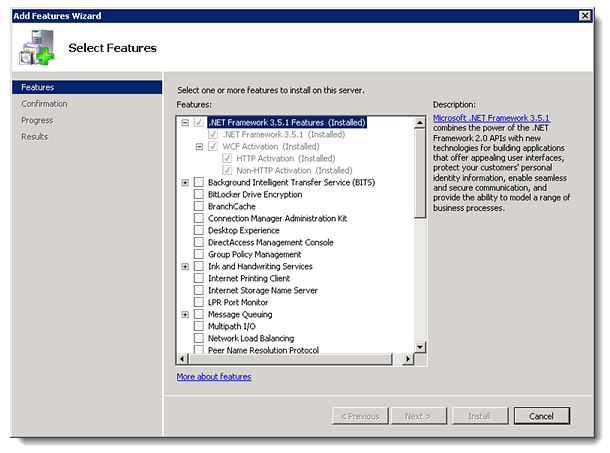Click the Cancel button
Viewport: 610px width, 453px height.
click(542, 416)
